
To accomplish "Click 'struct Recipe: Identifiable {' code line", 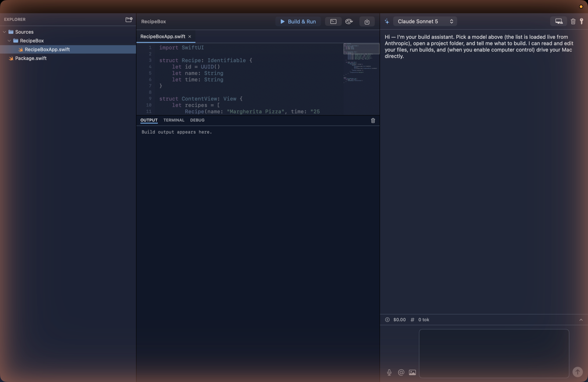I will click(206, 60).
